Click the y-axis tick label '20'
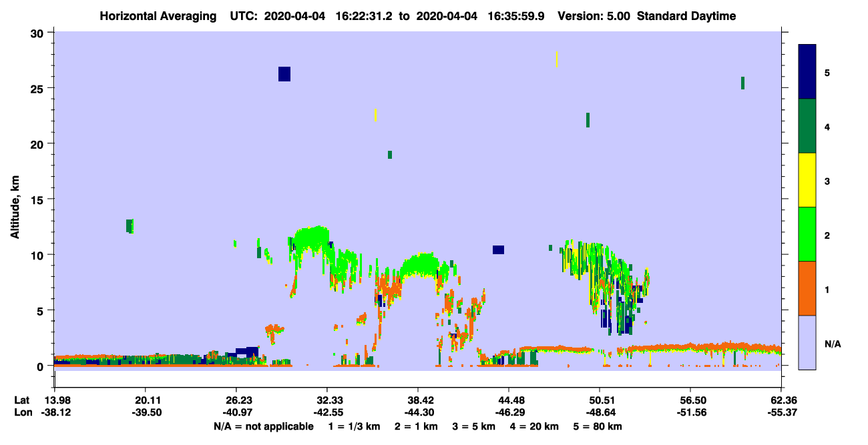This screenshot has width=868, height=445. pyautogui.click(x=38, y=143)
